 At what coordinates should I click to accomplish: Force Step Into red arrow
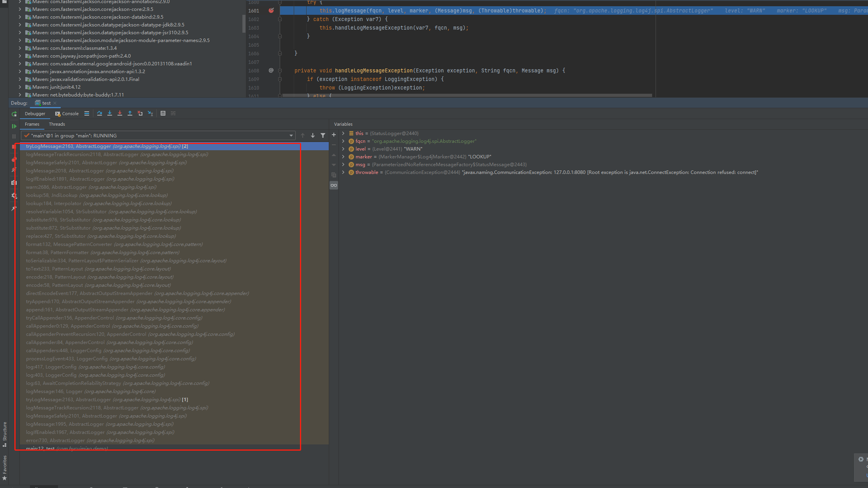(x=120, y=114)
